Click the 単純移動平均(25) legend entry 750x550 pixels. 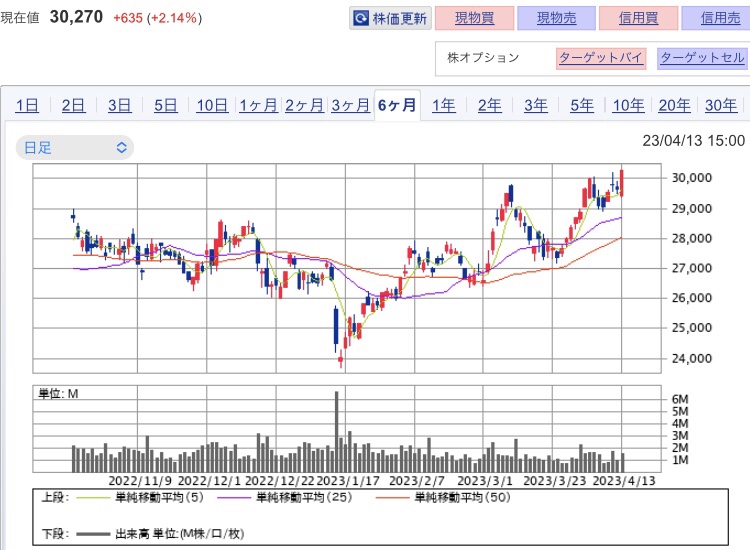pyautogui.click(x=285, y=497)
